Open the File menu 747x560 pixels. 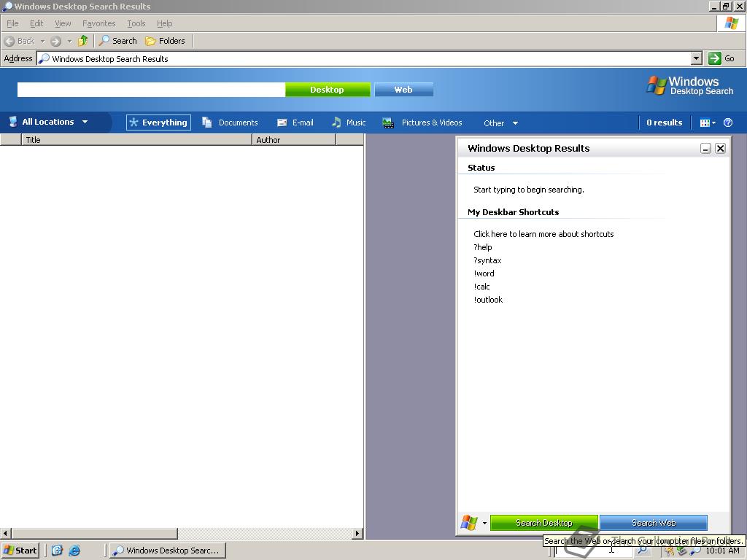(12, 23)
